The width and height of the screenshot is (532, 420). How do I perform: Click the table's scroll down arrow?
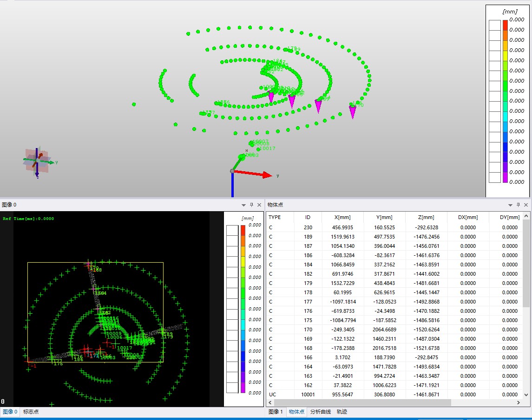(x=526, y=394)
